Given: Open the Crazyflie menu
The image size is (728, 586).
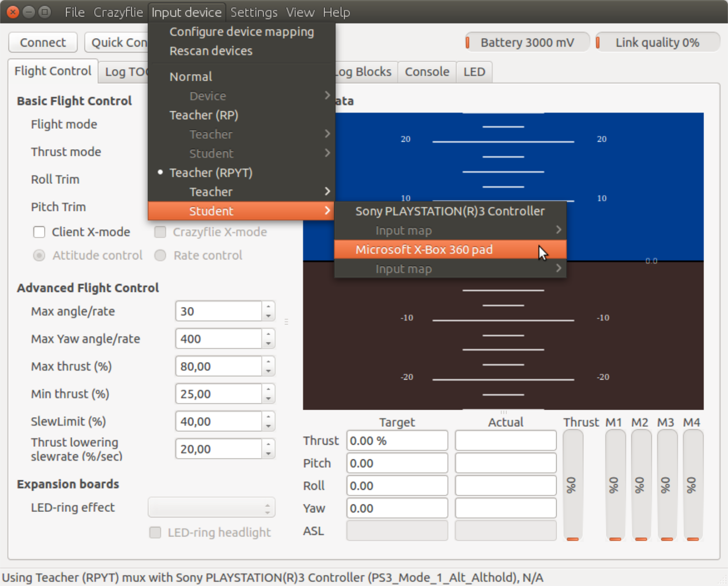Looking at the screenshot, I should [118, 12].
